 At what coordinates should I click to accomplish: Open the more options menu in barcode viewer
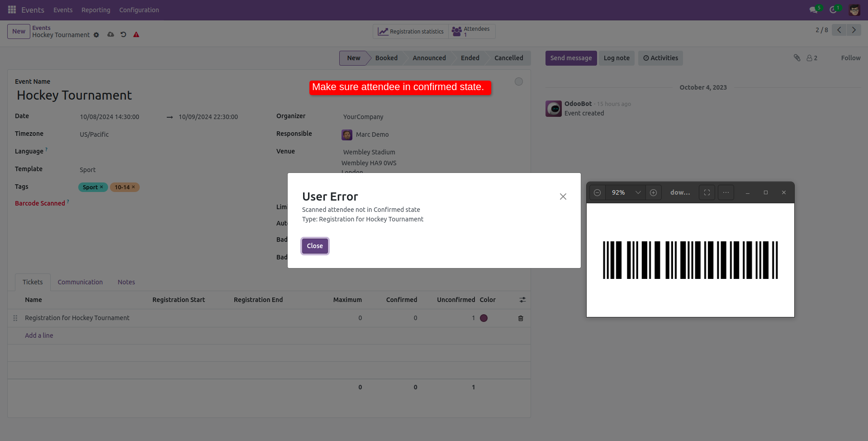[726, 192]
